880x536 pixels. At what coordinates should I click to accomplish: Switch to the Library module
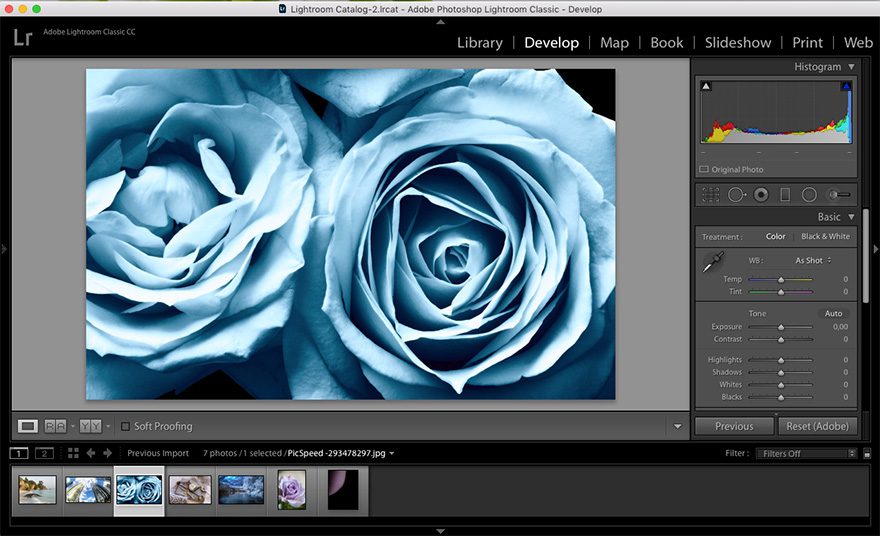click(x=479, y=42)
